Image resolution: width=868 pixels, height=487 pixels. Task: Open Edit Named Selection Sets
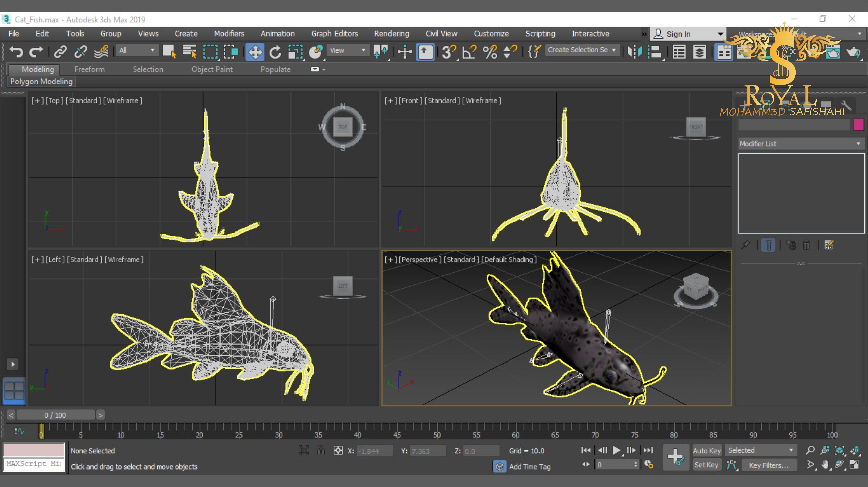tap(534, 52)
